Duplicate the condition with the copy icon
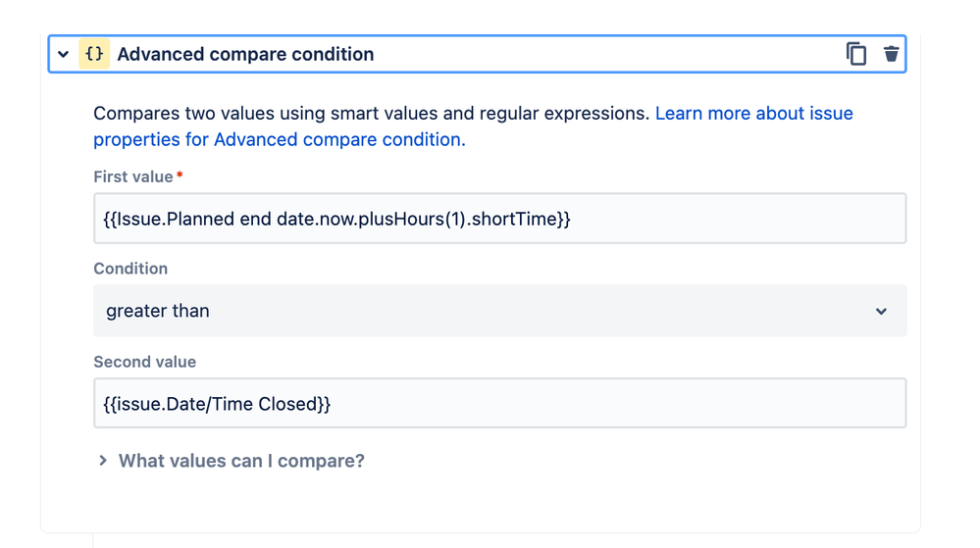Screen dimensions: 980x548 click(856, 54)
